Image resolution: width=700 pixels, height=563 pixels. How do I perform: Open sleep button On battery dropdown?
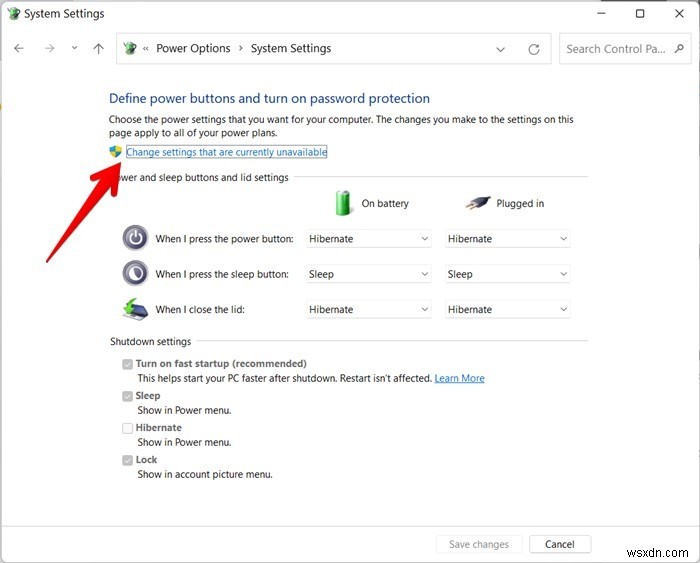point(369,274)
